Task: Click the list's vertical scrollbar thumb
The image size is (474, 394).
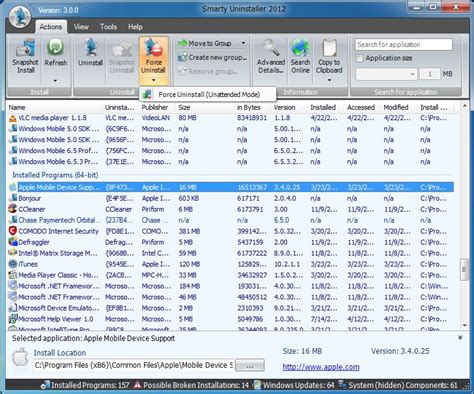Action: 464,269
